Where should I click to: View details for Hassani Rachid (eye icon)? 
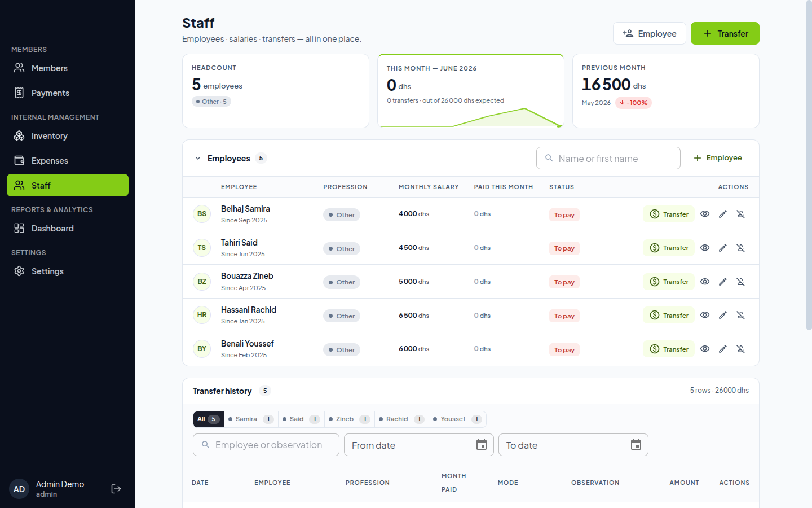coord(705,315)
